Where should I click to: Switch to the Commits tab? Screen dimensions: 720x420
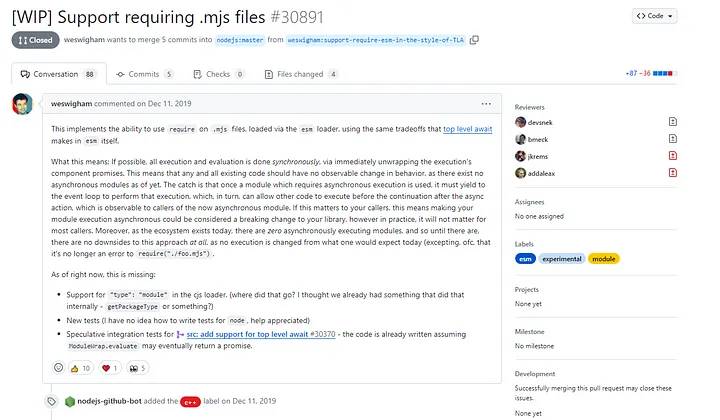click(x=144, y=74)
